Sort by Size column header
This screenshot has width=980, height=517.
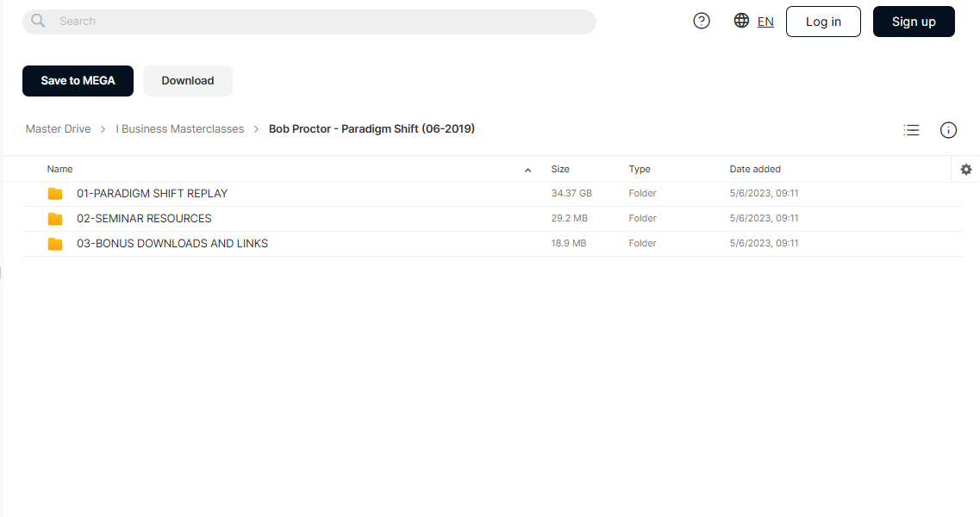560,170
